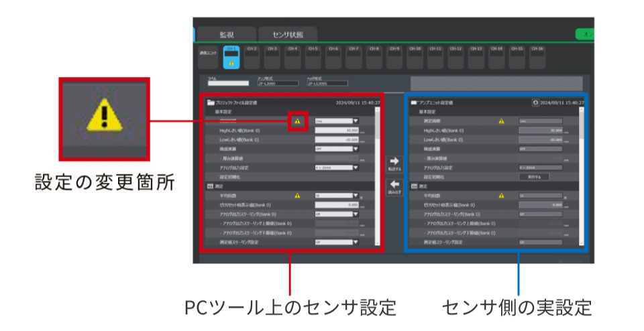Open the 測定値スケーリング設定 dropdown in project panel

336,242
